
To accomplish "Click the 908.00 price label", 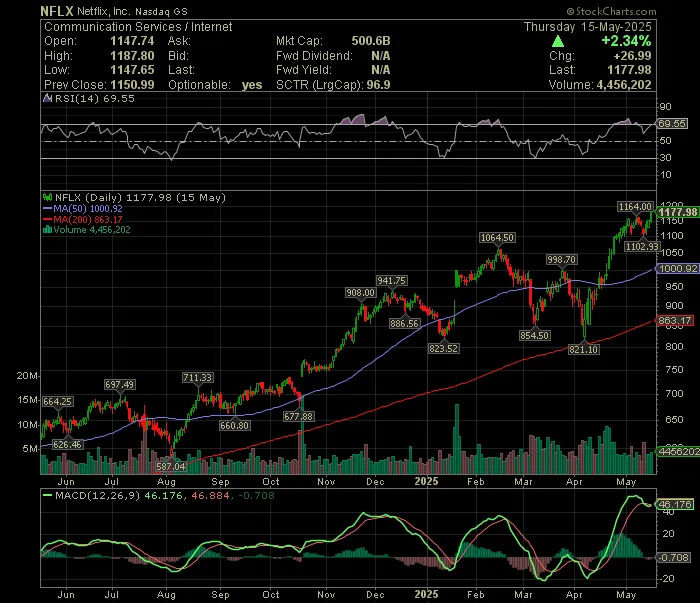I will click(361, 293).
